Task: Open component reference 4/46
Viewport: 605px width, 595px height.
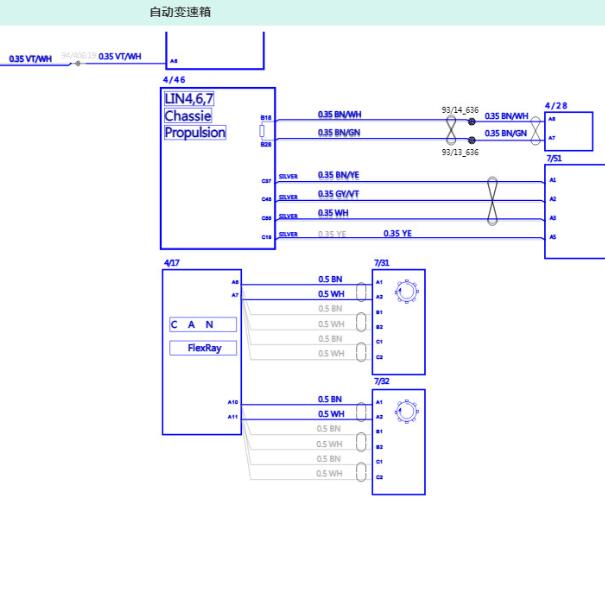Action: click(174, 80)
